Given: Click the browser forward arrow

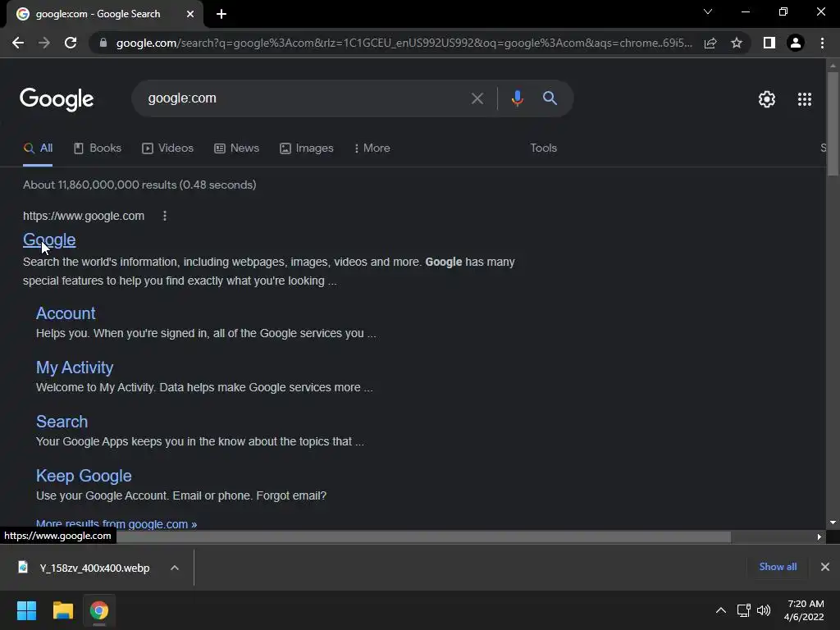Looking at the screenshot, I should point(44,43).
